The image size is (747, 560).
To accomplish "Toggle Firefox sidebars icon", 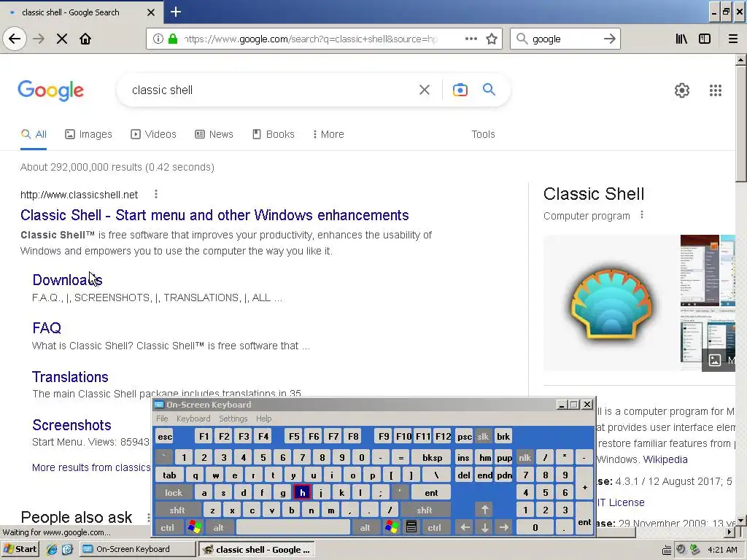I will tap(705, 39).
